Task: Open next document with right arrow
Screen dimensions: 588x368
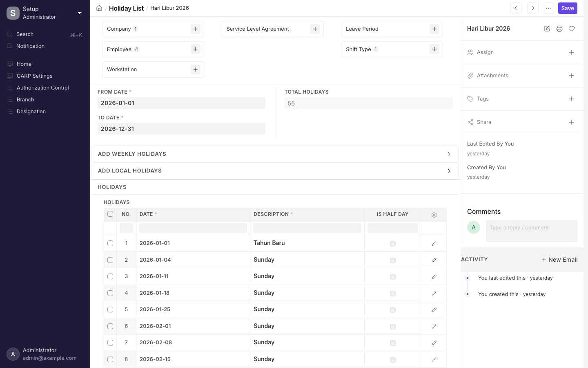Action: click(x=533, y=8)
